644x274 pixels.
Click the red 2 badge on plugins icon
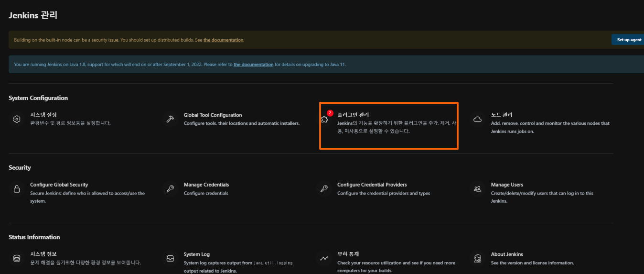pos(330,113)
